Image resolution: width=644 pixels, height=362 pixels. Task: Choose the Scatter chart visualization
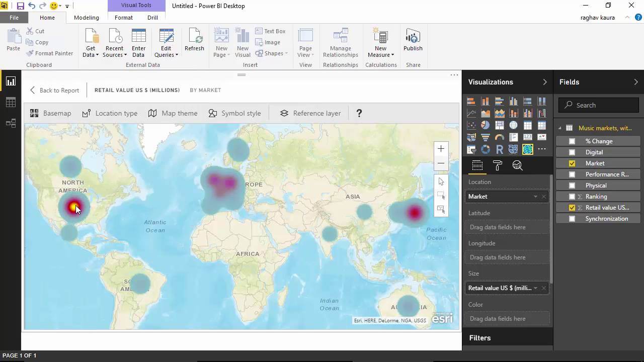pyautogui.click(x=471, y=125)
